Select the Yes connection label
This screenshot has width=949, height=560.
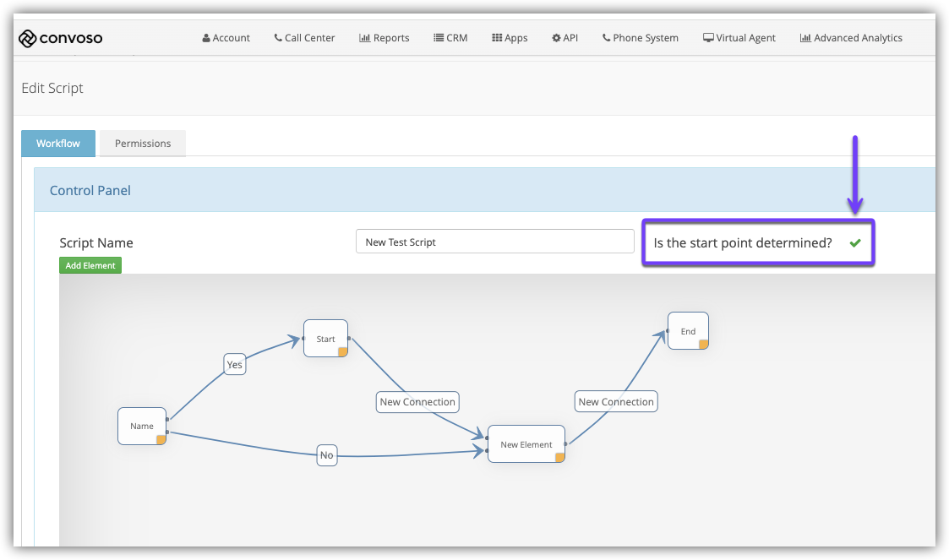(x=235, y=365)
